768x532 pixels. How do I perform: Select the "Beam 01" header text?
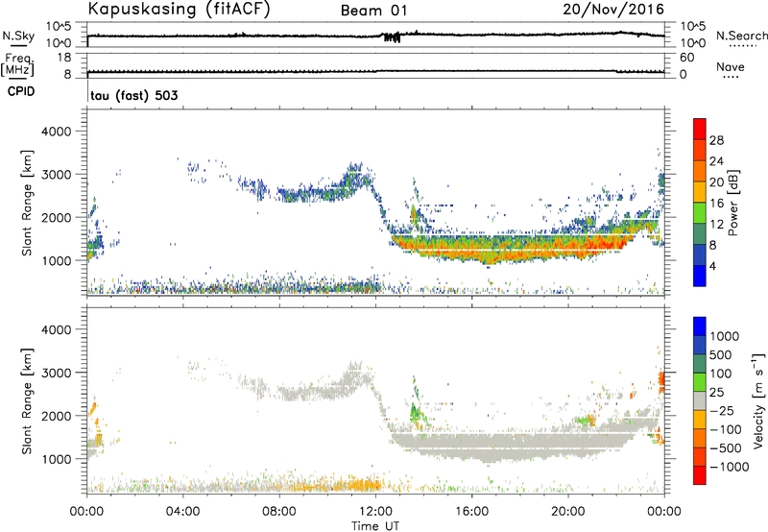click(373, 11)
